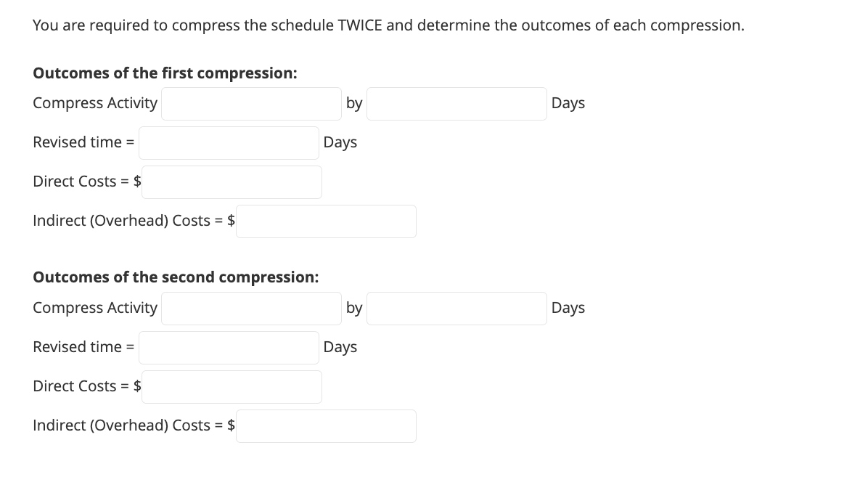Screen dimensions: 868x485
Task: Click the first Compress Activity name field
Action: pyautogui.click(x=251, y=103)
